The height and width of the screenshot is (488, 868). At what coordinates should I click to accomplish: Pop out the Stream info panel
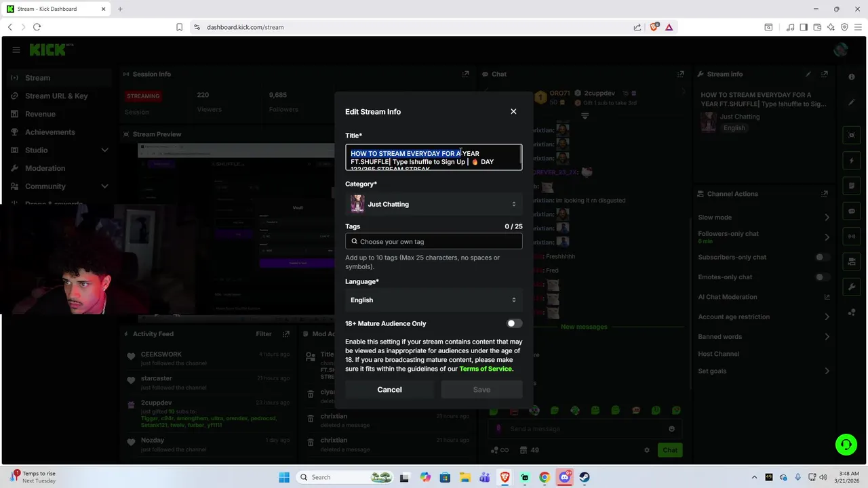tap(824, 74)
